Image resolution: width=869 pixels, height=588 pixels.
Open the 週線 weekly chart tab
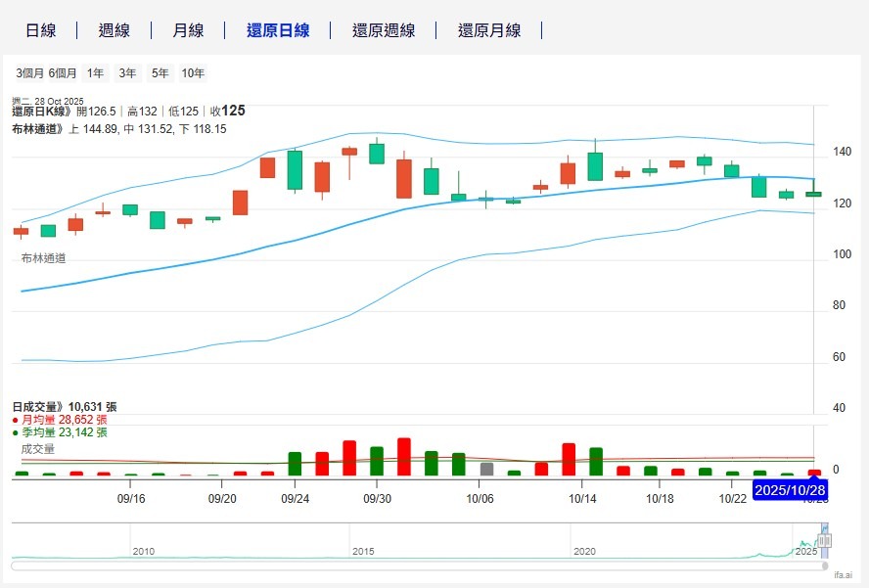[114, 30]
